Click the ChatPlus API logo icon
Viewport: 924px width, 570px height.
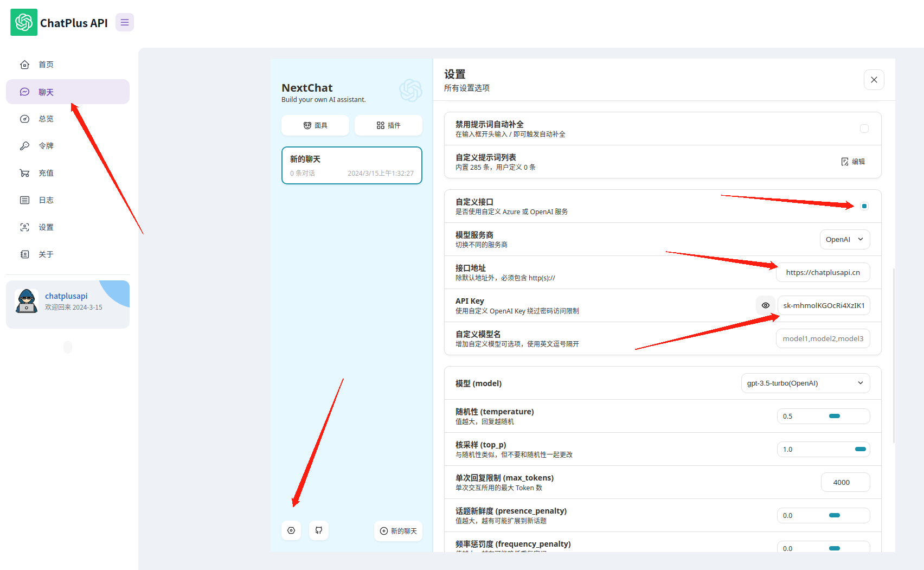24,22
